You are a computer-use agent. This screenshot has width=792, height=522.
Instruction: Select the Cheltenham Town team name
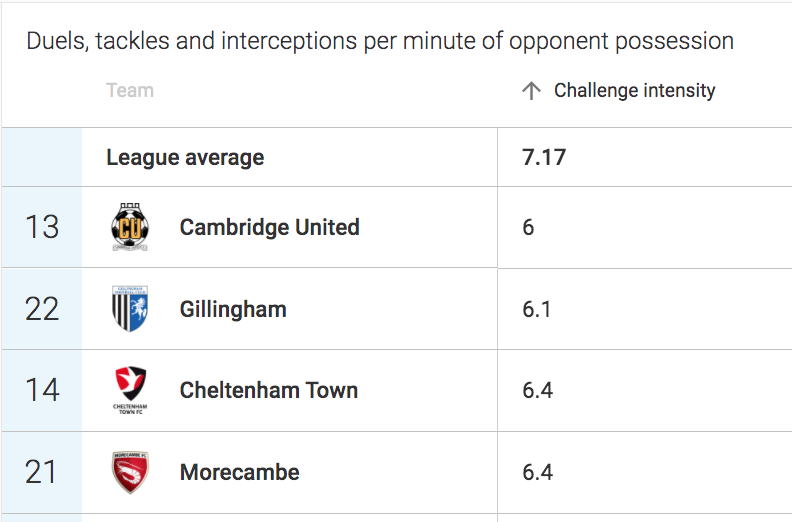point(268,390)
